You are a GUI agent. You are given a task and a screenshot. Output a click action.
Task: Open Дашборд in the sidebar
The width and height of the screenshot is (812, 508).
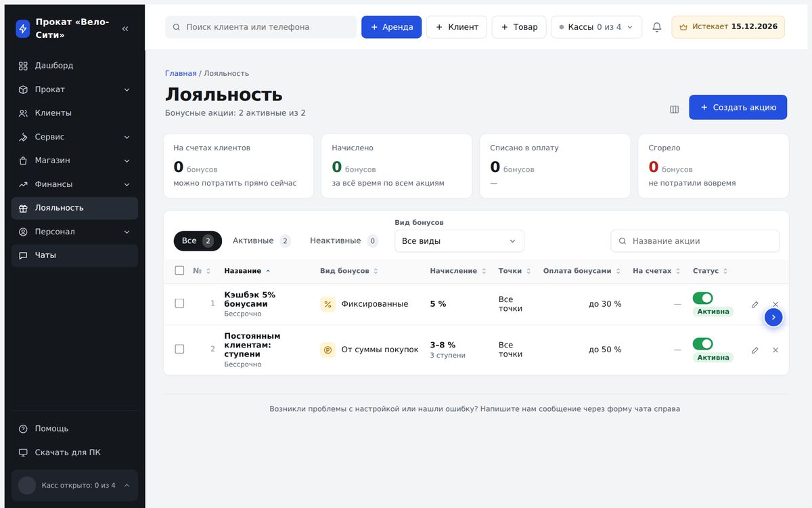click(74, 66)
